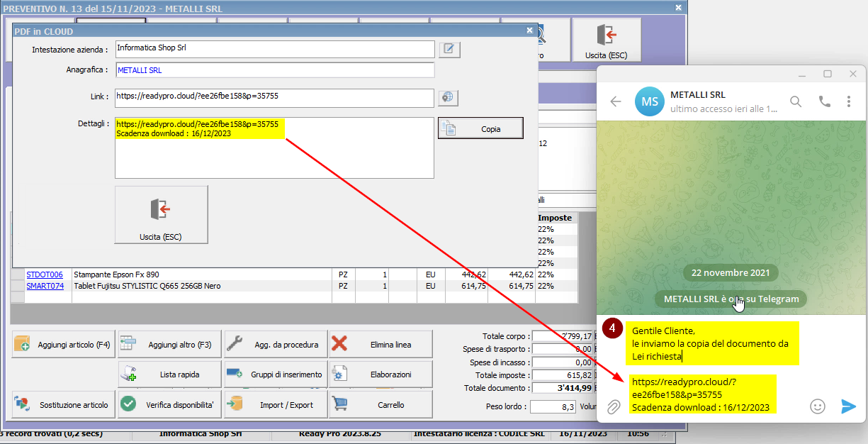Viewport: 868px width, 444px height.
Task: Click Verifica disponibilita'
Action: 169,404
